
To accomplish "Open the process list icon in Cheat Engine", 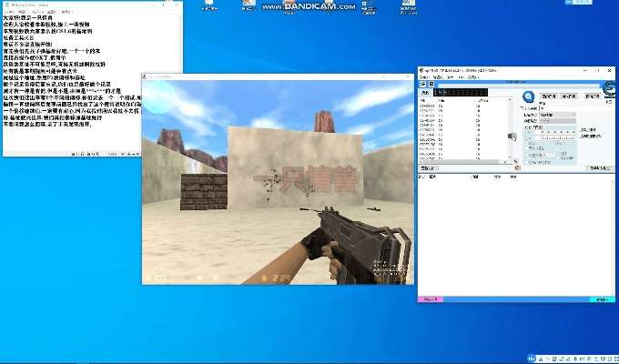I will click(x=422, y=84).
